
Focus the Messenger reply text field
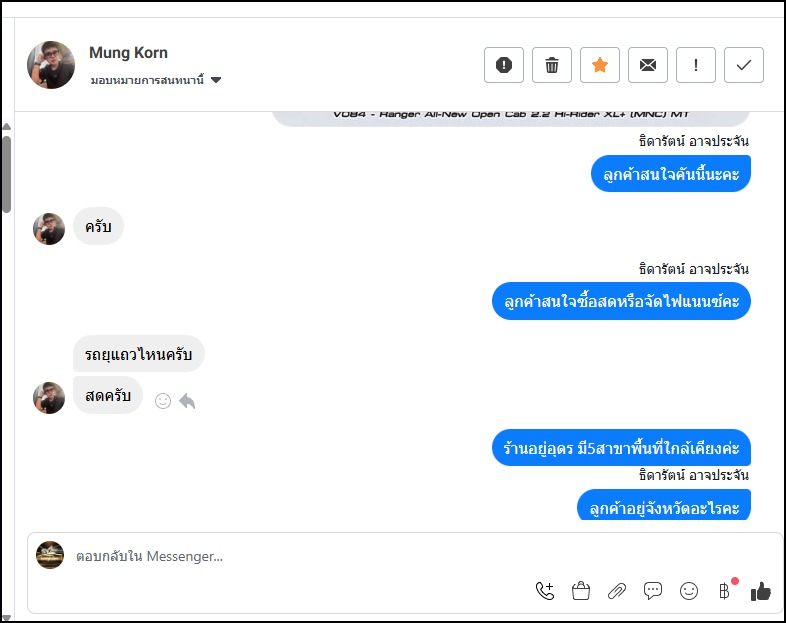pyautogui.click(x=300, y=556)
